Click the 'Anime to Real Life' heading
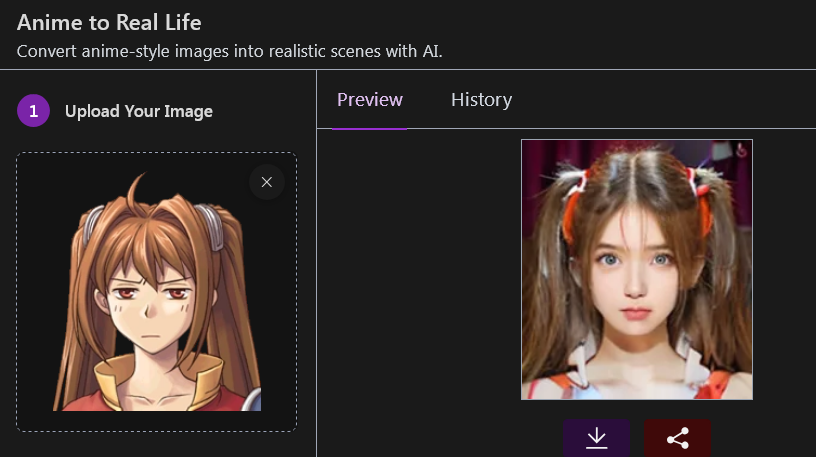The width and height of the screenshot is (816, 457). click(109, 22)
